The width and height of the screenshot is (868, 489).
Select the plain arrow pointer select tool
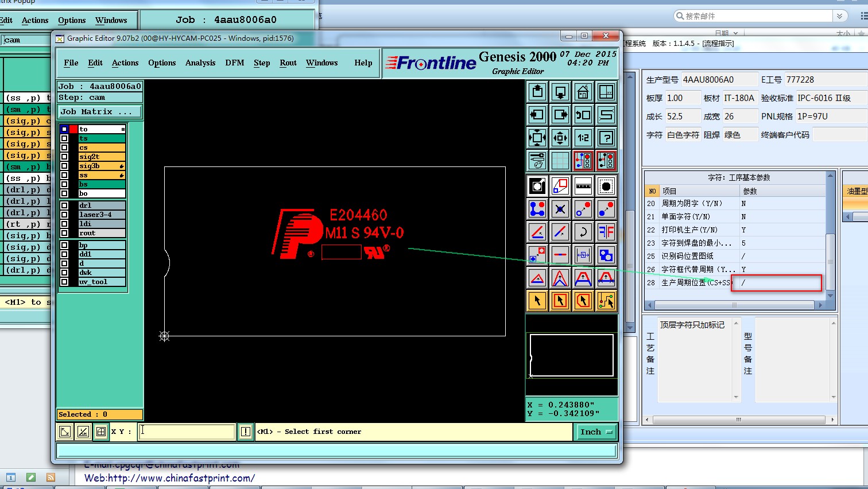[537, 300]
